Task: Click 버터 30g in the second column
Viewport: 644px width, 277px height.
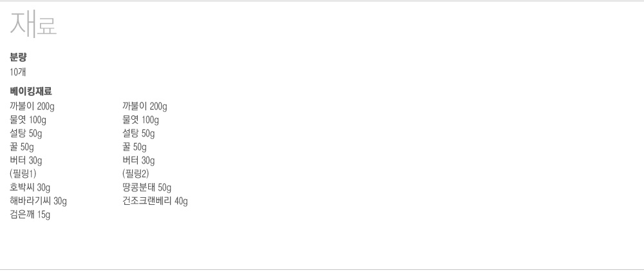Action: 138,160
